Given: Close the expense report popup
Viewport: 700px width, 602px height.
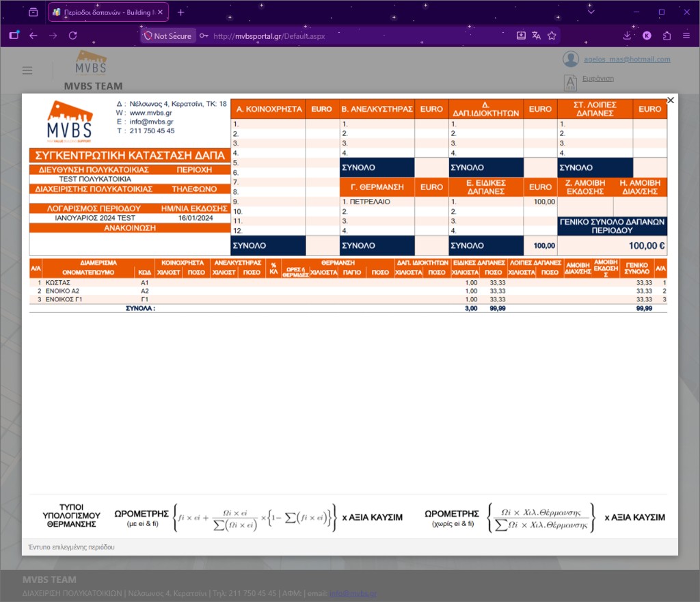Looking at the screenshot, I should point(671,100).
